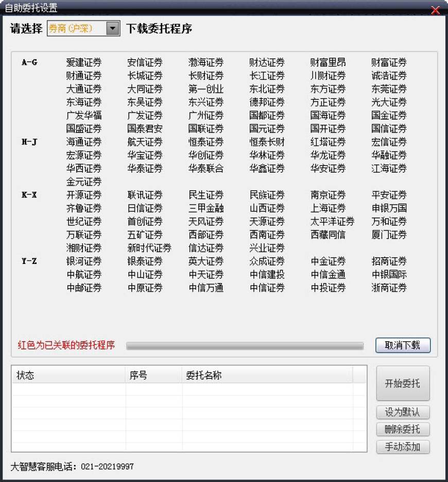Select 民生证券 from K-X group
This screenshot has width=448, height=482.
206,195
